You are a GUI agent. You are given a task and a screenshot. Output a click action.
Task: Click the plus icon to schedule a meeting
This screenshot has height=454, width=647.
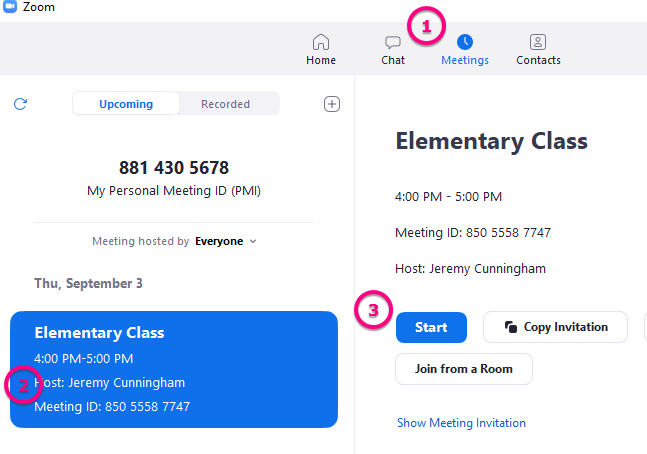(333, 104)
